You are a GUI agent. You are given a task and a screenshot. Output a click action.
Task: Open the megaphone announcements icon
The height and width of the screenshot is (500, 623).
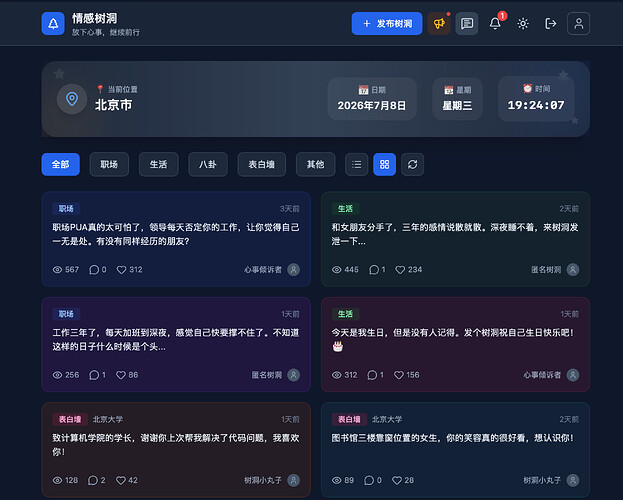[439, 23]
